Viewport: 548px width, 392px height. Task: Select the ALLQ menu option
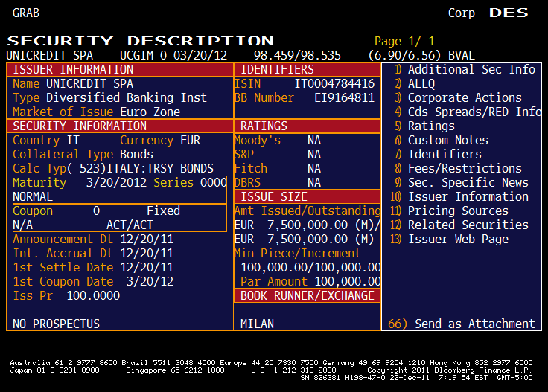click(x=415, y=84)
